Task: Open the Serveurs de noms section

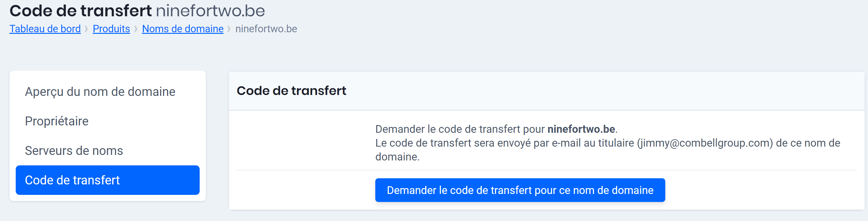Action: 74,150
